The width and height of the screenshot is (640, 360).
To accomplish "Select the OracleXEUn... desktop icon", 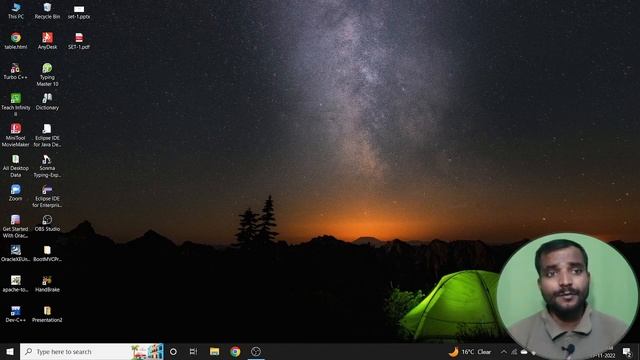I will [16, 253].
